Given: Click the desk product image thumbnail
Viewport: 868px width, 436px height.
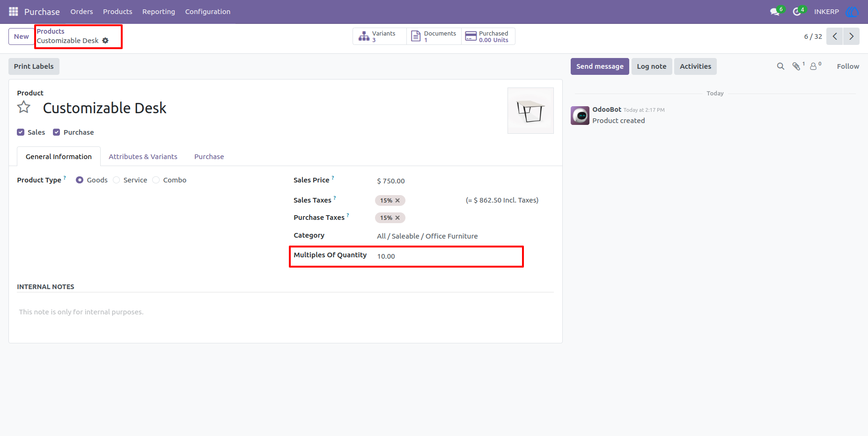Looking at the screenshot, I should point(530,111).
